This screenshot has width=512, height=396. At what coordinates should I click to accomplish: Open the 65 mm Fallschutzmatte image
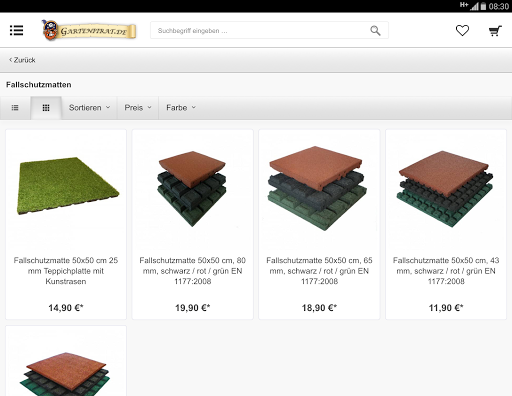(x=319, y=188)
